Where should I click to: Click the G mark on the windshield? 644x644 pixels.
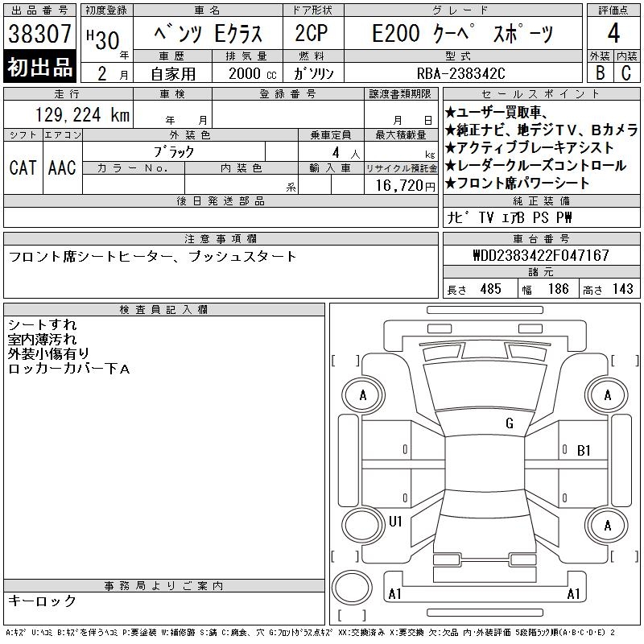tap(510, 423)
